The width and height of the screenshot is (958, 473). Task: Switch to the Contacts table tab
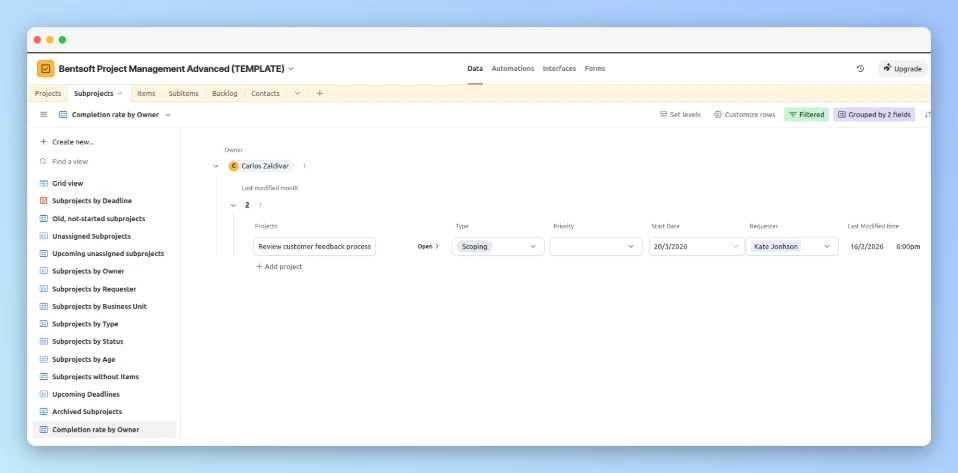tap(265, 94)
